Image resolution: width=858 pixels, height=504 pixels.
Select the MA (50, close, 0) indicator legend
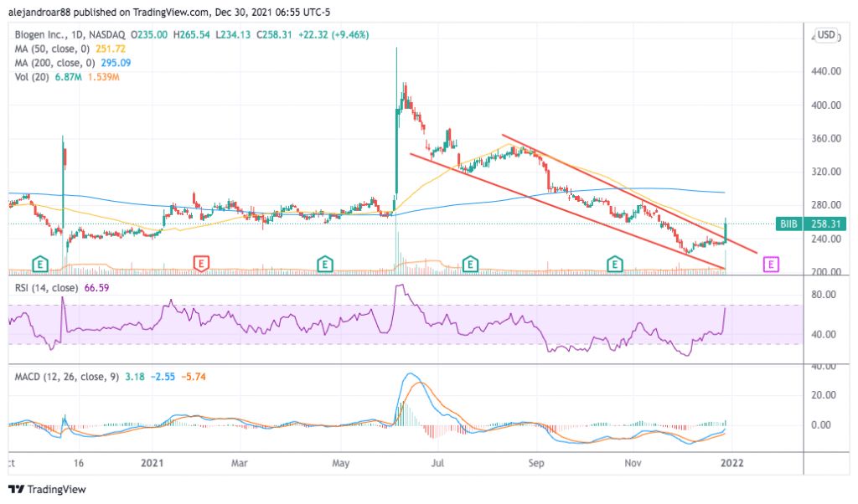pos(52,49)
